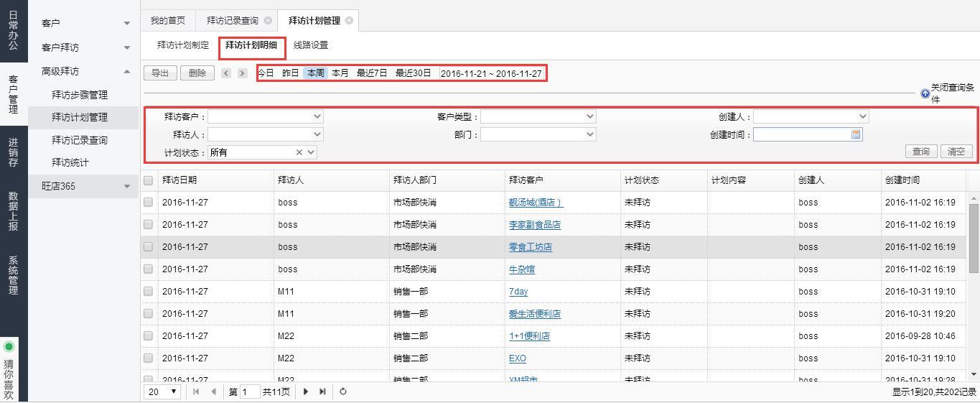Click the 查询 button
980x403 pixels.
click(x=920, y=152)
